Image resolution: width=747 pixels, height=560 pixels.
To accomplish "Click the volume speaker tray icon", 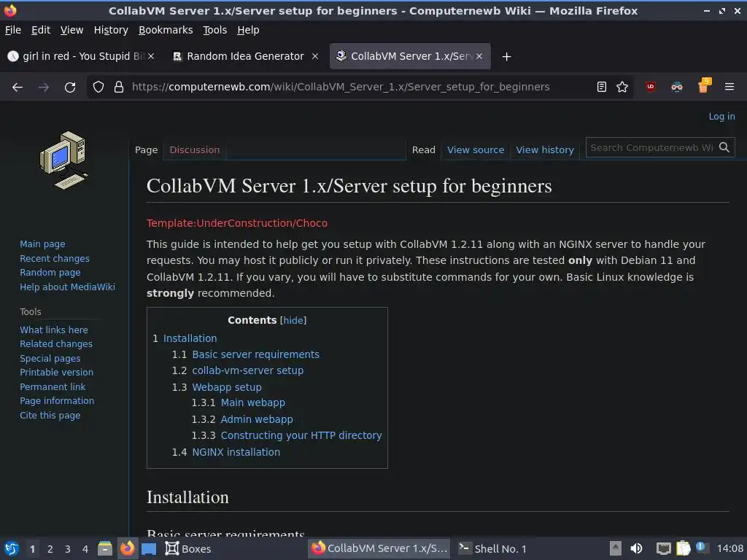I will (636, 548).
